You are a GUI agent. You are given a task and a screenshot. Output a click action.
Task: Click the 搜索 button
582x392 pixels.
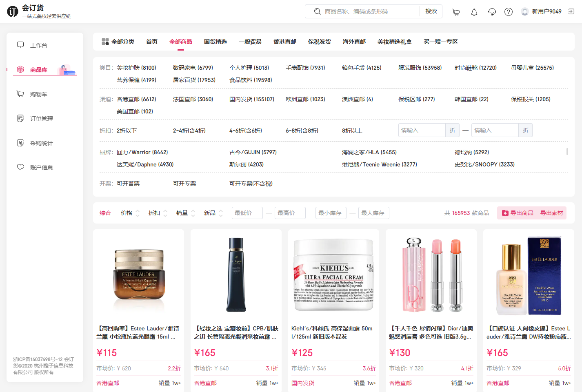431,11
